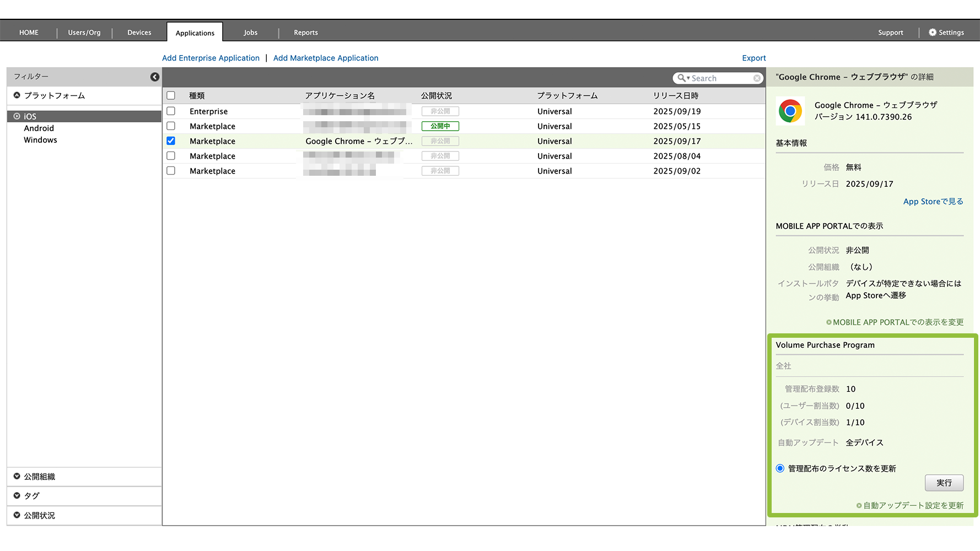Image resolution: width=980 pixels, height=551 pixels.
Task: Open the Devices tab
Action: point(139,33)
